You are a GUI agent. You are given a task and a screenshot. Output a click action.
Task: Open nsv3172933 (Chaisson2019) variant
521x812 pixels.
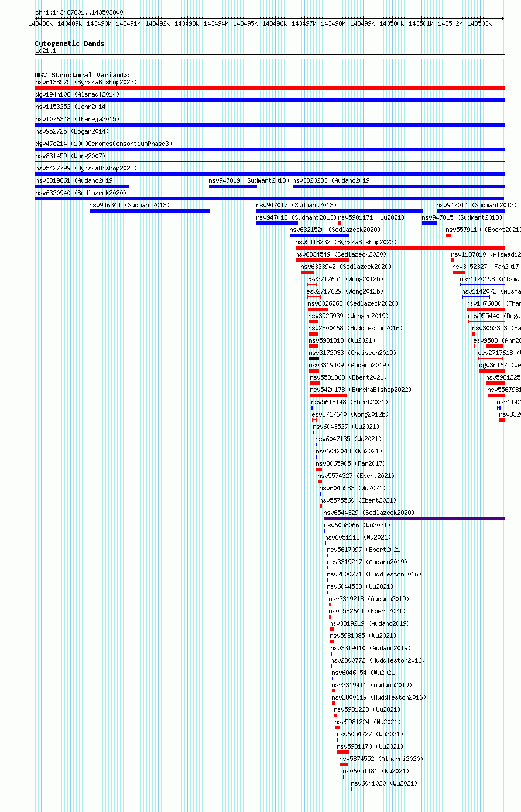tap(353, 353)
